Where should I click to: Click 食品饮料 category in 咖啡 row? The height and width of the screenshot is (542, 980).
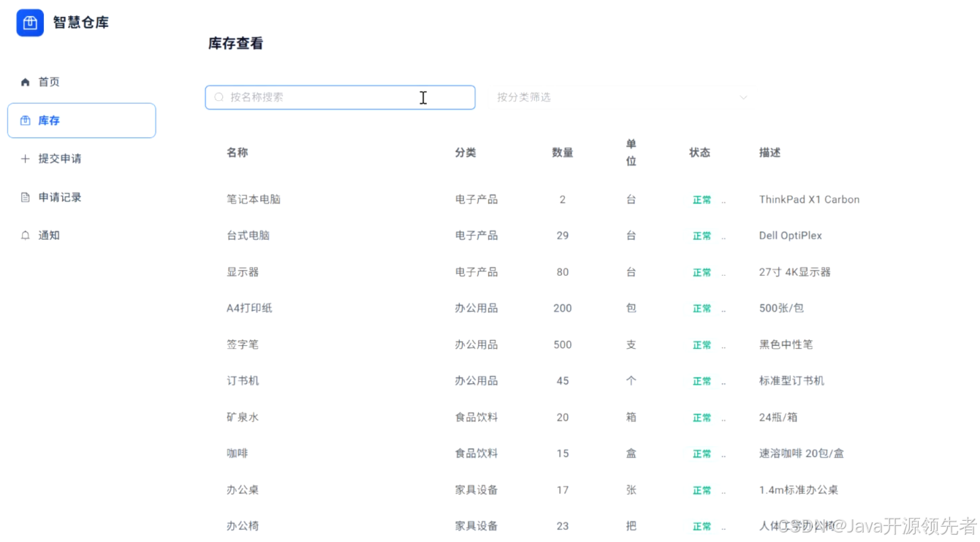click(476, 453)
